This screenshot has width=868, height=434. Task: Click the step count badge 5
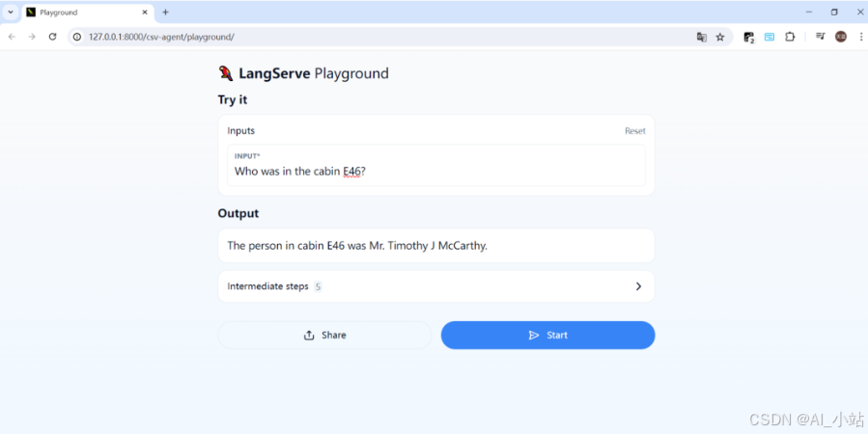(318, 286)
